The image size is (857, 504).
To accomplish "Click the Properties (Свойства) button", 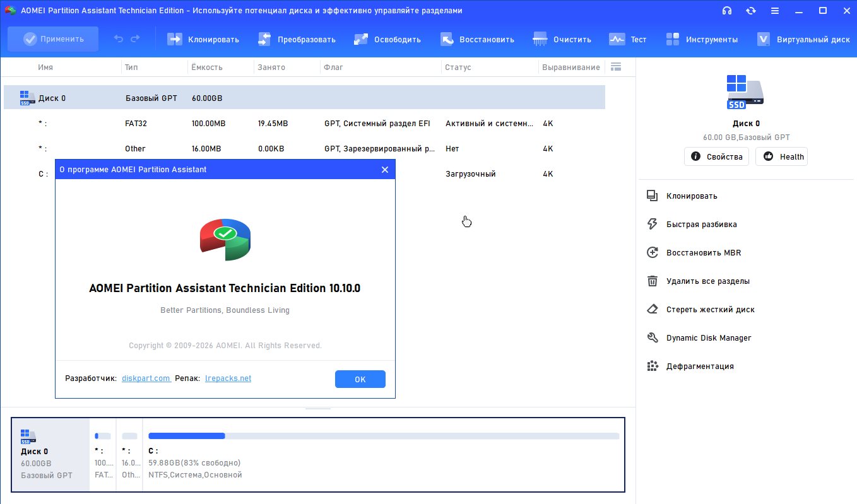I will click(x=716, y=156).
